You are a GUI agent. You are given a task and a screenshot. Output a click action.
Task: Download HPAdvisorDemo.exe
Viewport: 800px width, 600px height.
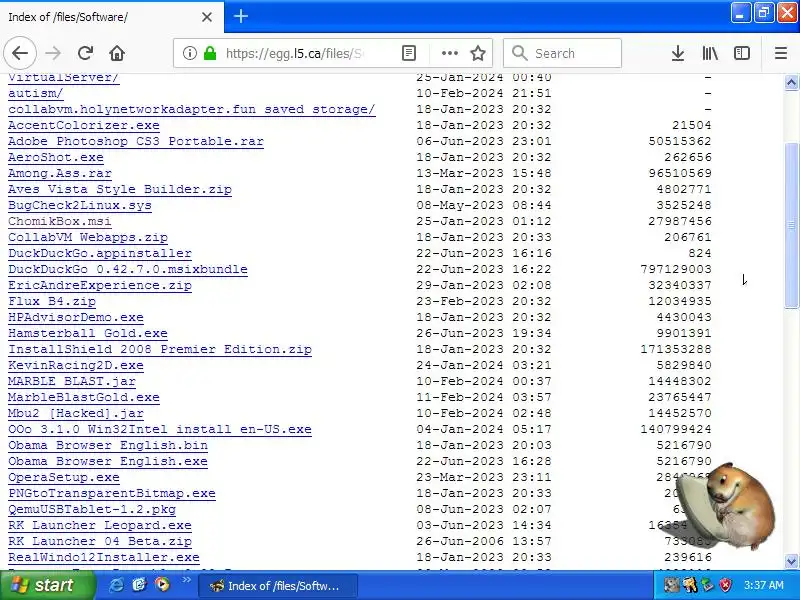click(x=76, y=317)
